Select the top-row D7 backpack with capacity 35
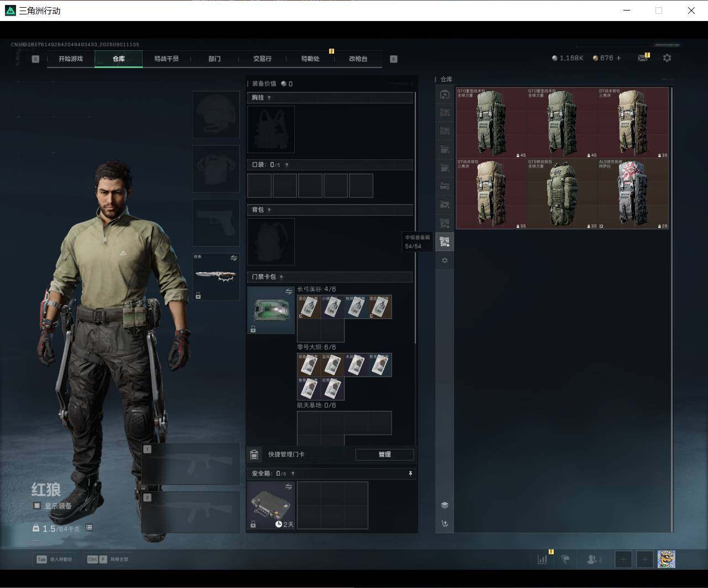 [633, 123]
